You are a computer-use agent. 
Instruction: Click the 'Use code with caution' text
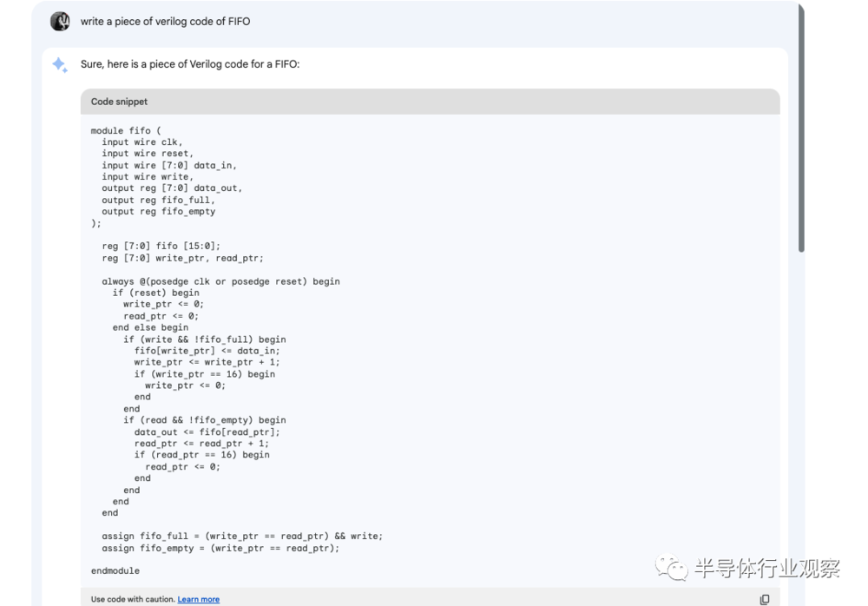[x=132, y=599]
